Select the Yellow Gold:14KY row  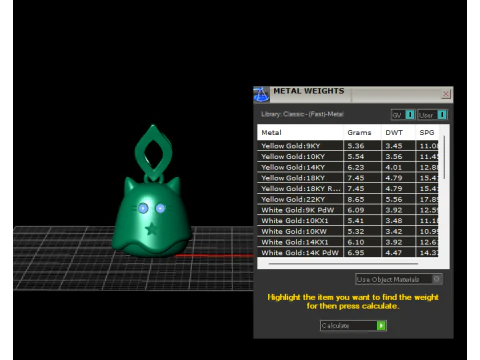click(348, 167)
